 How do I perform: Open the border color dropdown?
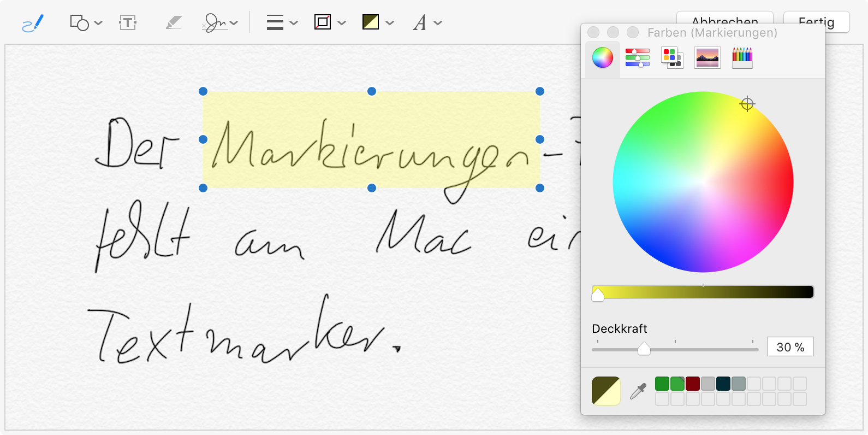click(330, 23)
